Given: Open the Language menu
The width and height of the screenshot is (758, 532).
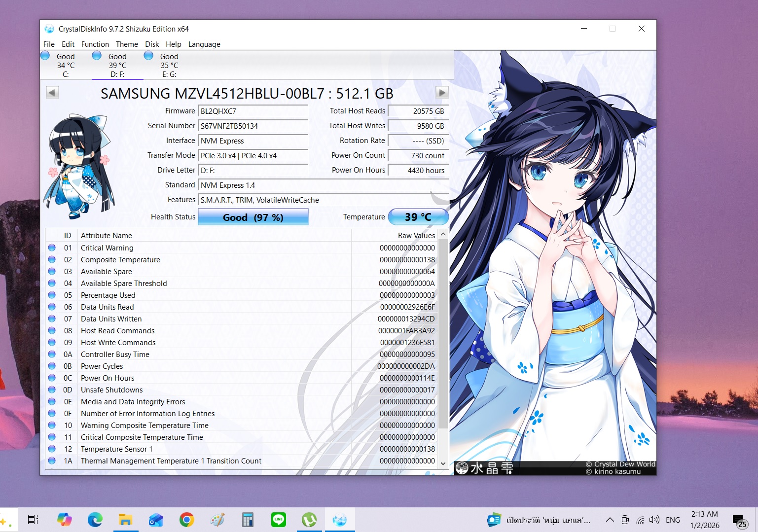Looking at the screenshot, I should click(204, 44).
